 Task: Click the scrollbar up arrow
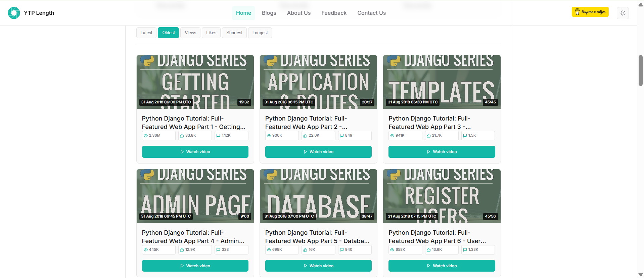click(641, 4)
